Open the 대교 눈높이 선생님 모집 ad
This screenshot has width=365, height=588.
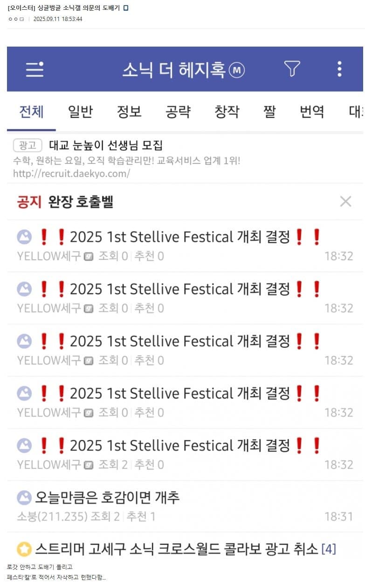[106, 145]
